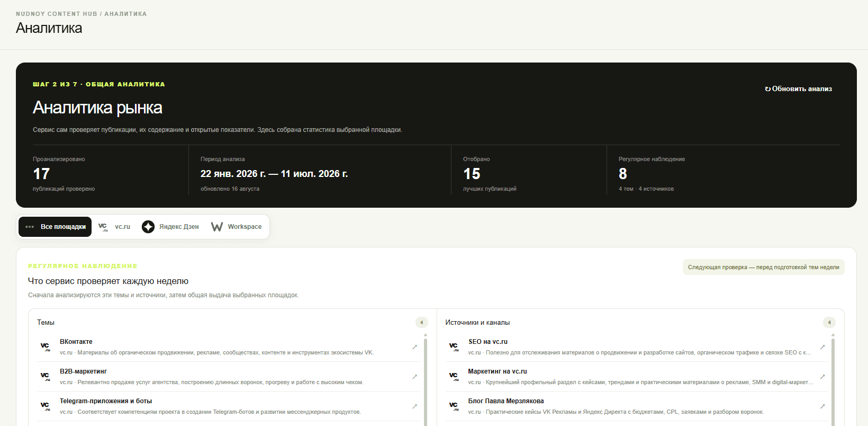Screen dimensions: 868x426
Task: Click the Аналитика page title
Action: tap(49, 28)
